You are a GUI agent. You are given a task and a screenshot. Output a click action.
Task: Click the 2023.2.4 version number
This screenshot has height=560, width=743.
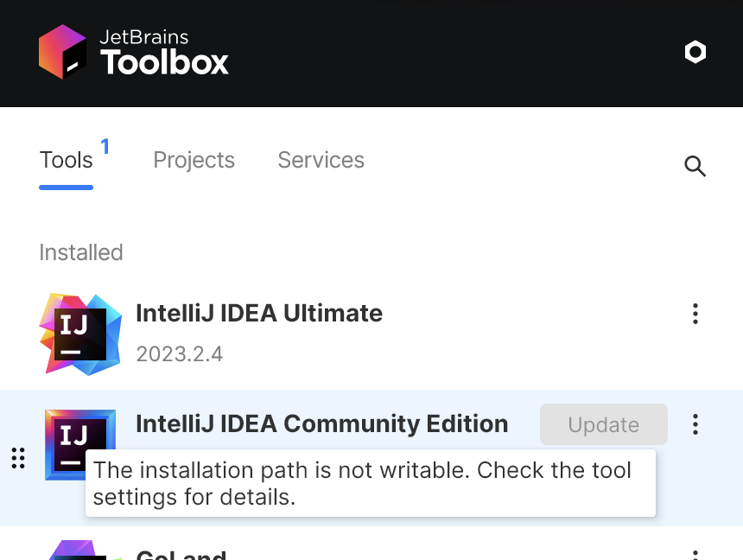point(179,354)
